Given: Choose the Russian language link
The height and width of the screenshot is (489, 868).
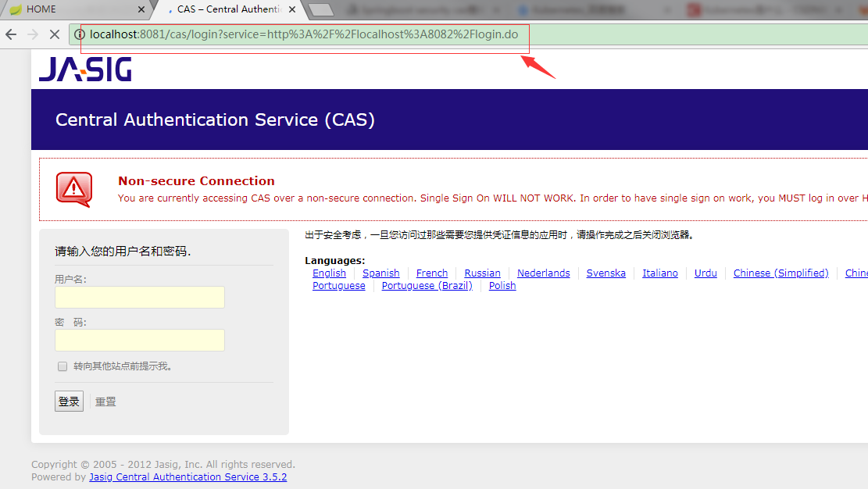Looking at the screenshot, I should click(482, 273).
